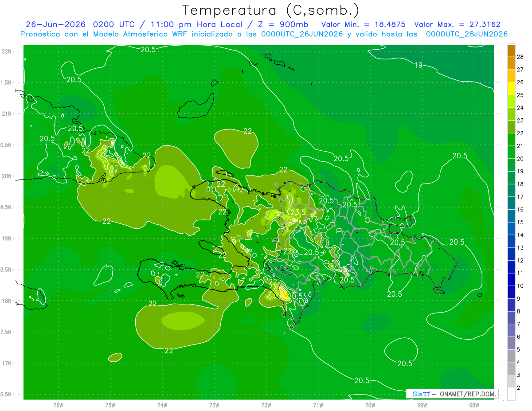Select the '20N' latitude axis label
The height and width of the screenshot is (411, 532).
8,176
